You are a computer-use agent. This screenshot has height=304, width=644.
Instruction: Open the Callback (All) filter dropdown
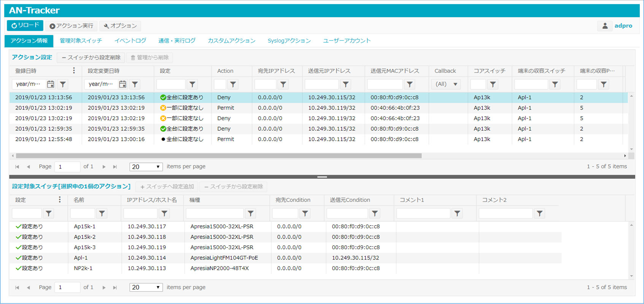pyautogui.click(x=446, y=84)
